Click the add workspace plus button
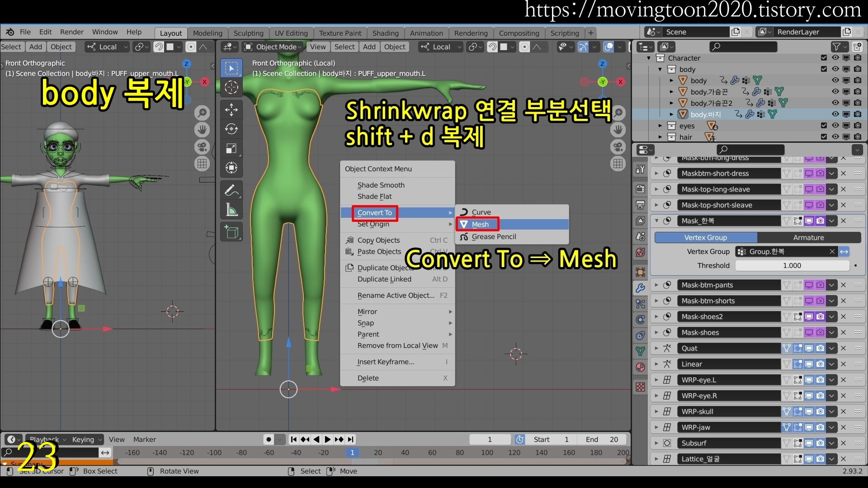The image size is (868, 488). tap(591, 33)
